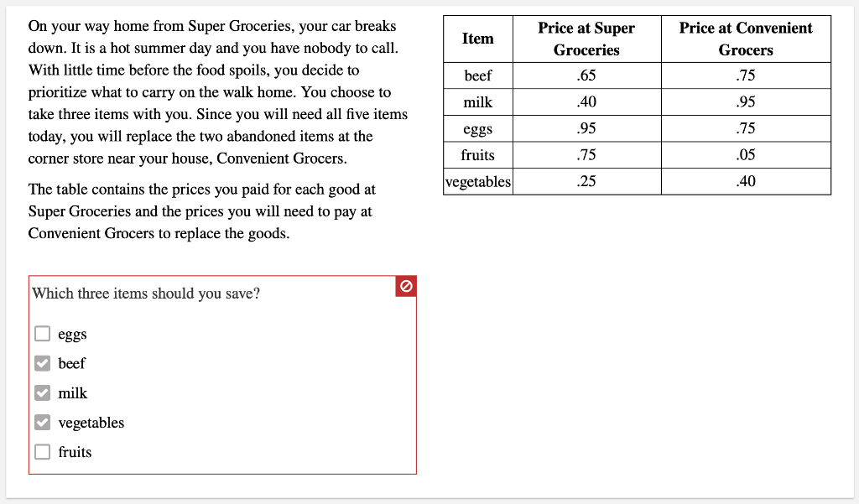Screen dimensions: 859x504
Task: Click the milk price of .40
Action: pyautogui.click(x=586, y=101)
